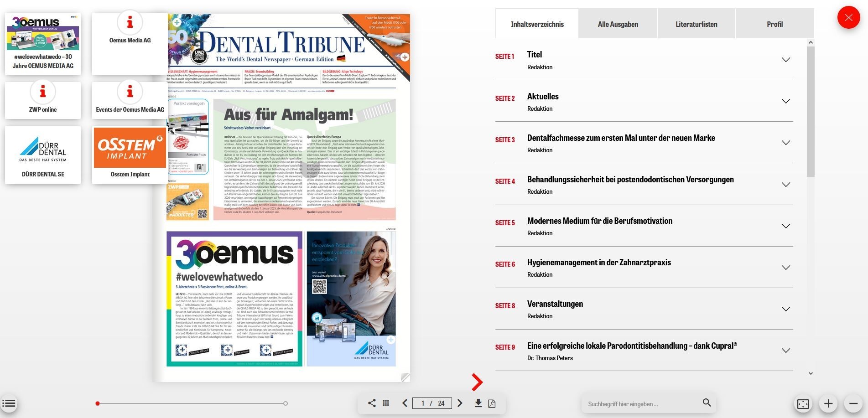Image resolution: width=868 pixels, height=418 pixels.
Task: Click the share icon in bottom toolbar
Action: pyautogui.click(x=372, y=403)
